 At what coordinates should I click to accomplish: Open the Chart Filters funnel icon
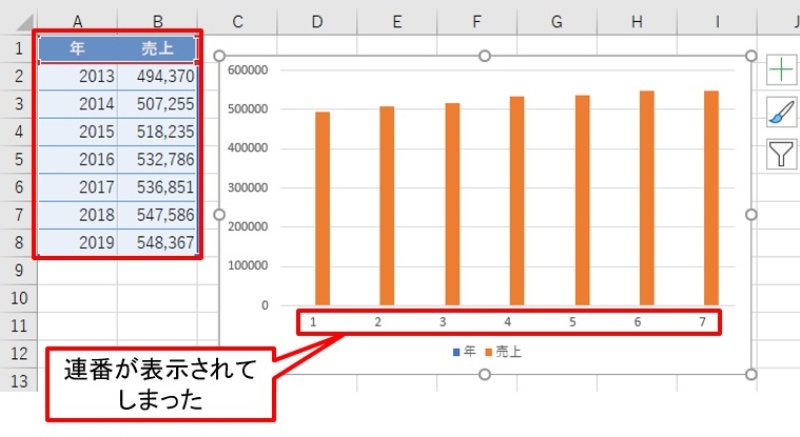click(x=781, y=154)
